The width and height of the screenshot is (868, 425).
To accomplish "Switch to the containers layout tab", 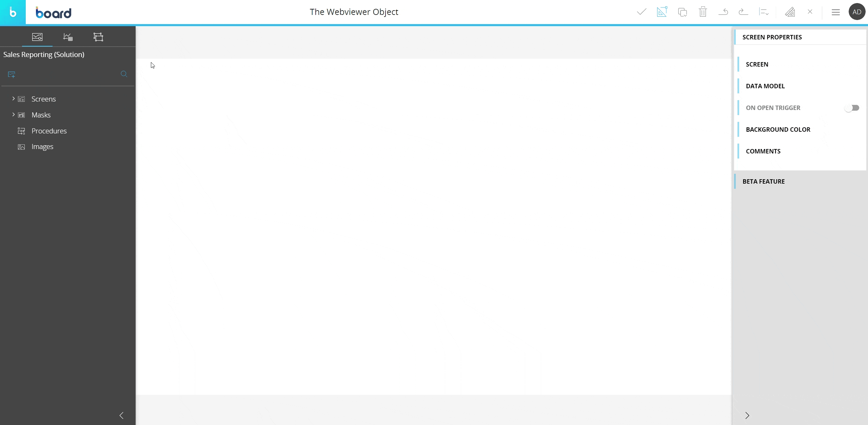I will 98,37.
